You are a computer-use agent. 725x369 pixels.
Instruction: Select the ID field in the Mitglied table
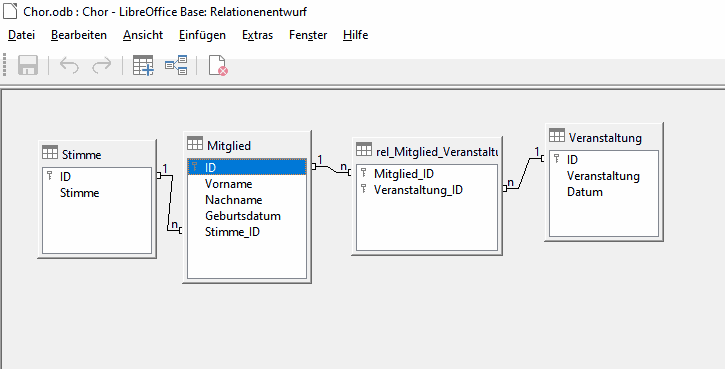(247, 167)
